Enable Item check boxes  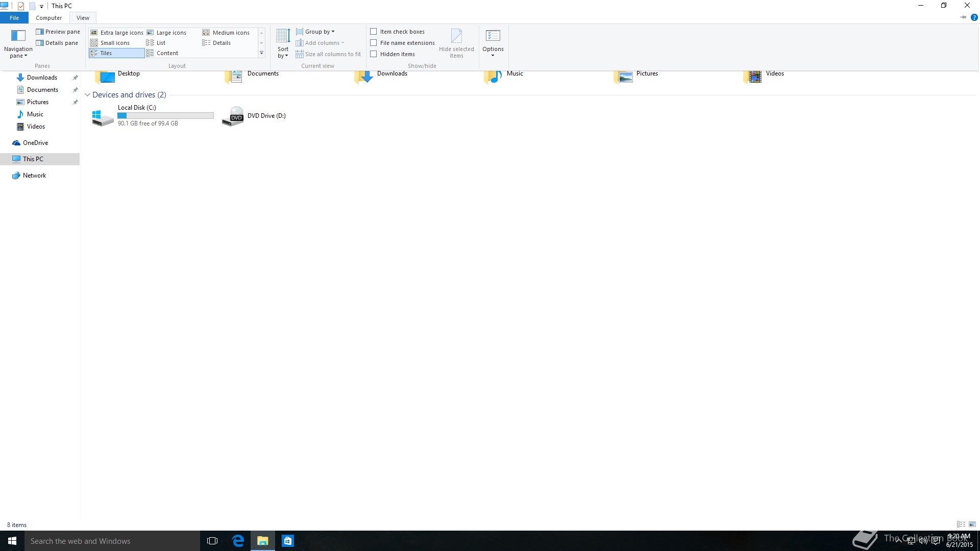pyautogui.click(x=398, y=32)
